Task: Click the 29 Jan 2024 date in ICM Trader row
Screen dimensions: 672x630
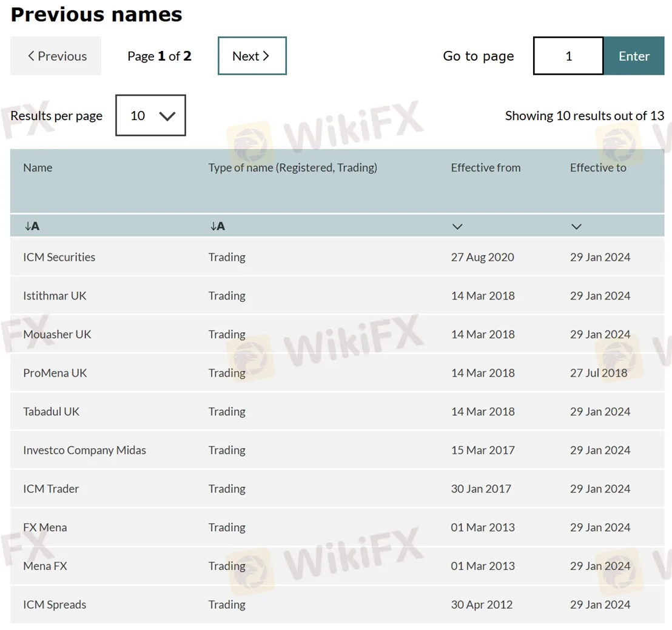Action: (600, 489)
